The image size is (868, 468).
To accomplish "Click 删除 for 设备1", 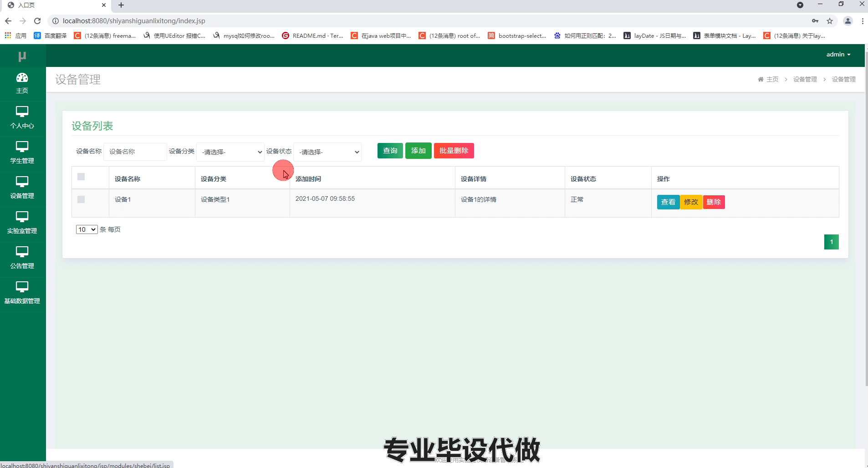I will [x=714, y=202].
